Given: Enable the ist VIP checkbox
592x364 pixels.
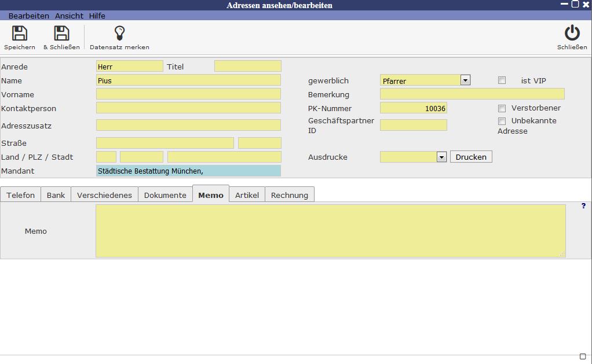Looking at the screenshot, I should [x=502, y=80].
